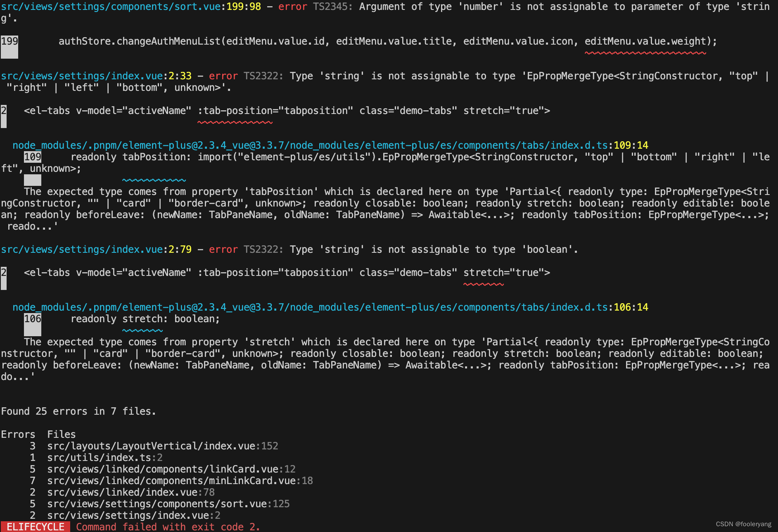Image resolution: width=778 pixels, height=532 pixels.
Task: Open the sort.vue:199:98 error path link
Action: coord(131,7)
